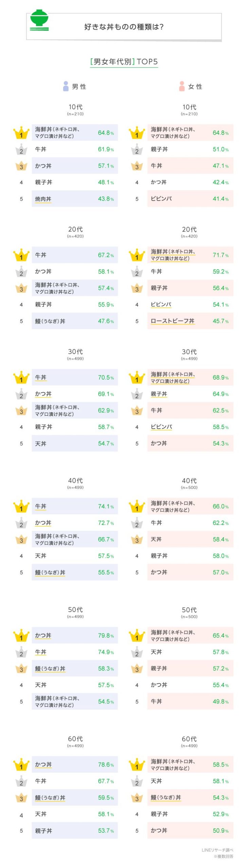The image size is (248, 868).
Task: Click the silver crown beside 天丼 57.8%
Action: [x=137, y=652]
